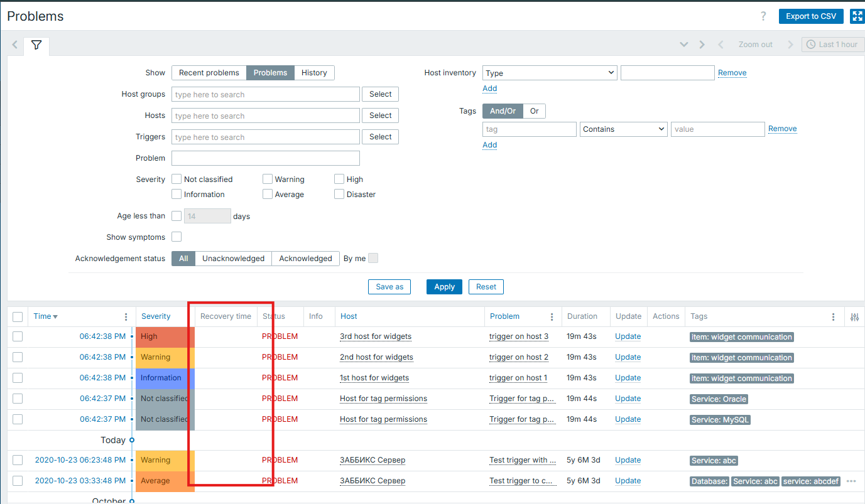Open the Time column three-dot menu

click(126, 317)
